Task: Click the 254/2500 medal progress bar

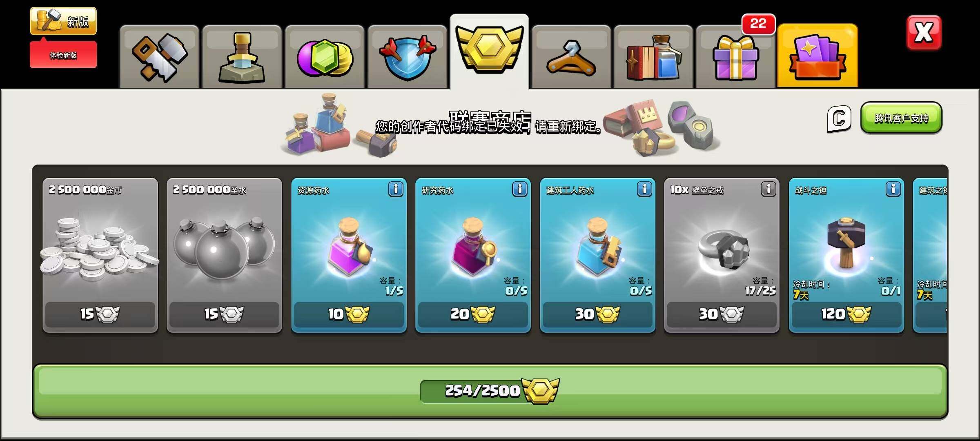Action: 490,391
